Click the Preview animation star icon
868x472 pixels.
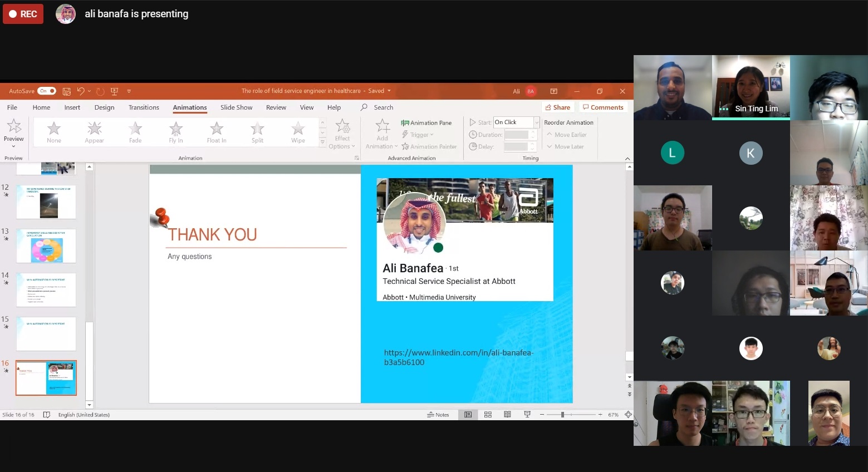click(x=14, y=126)
